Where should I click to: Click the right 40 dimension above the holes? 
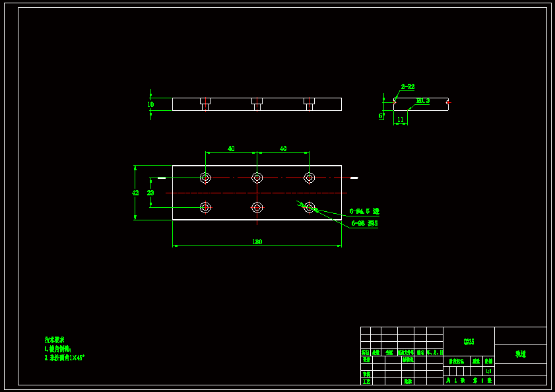click(x=283, y=148)
